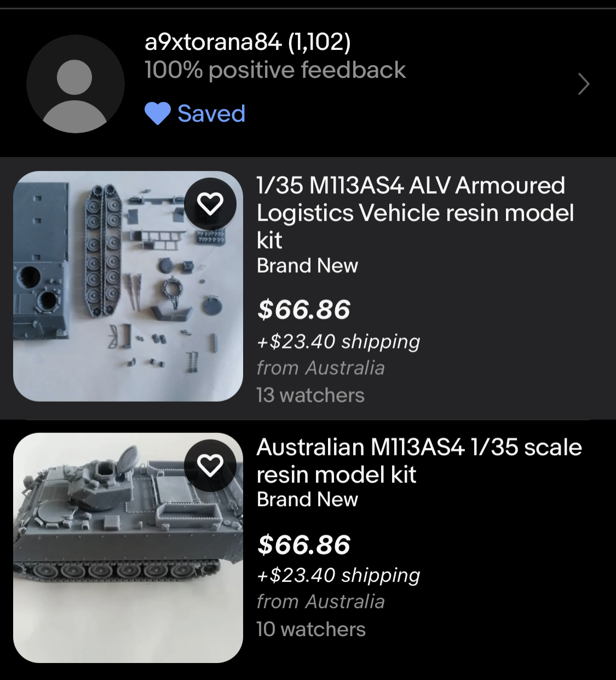616x680 pixels.
Task: Favorite the Australian M113AS4 kit heart icon
Action: tap(210, 465)
